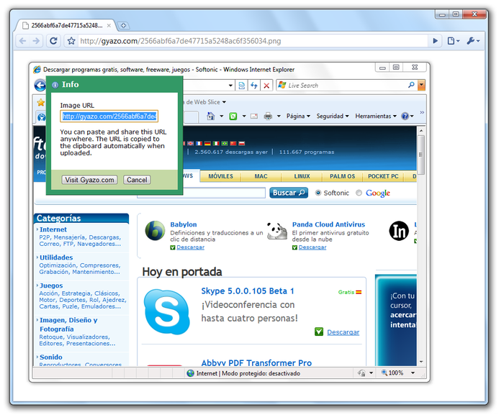Open the Juegos category link
This screenshot has width=504, height=420.
pyautogui.click(x=51, y=286)
